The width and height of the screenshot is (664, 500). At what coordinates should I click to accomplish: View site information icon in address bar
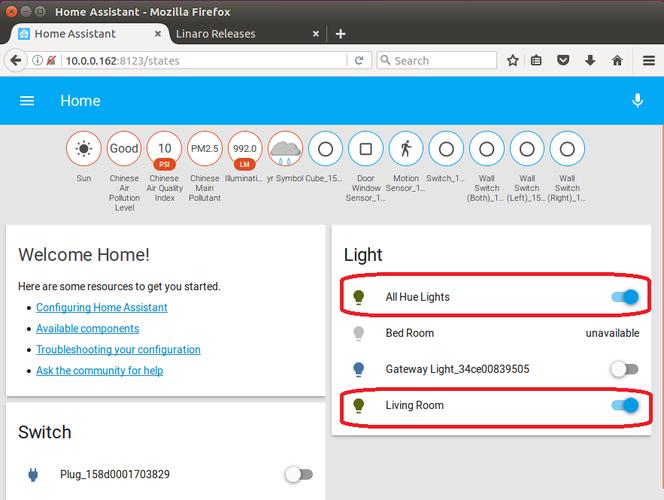37,61
